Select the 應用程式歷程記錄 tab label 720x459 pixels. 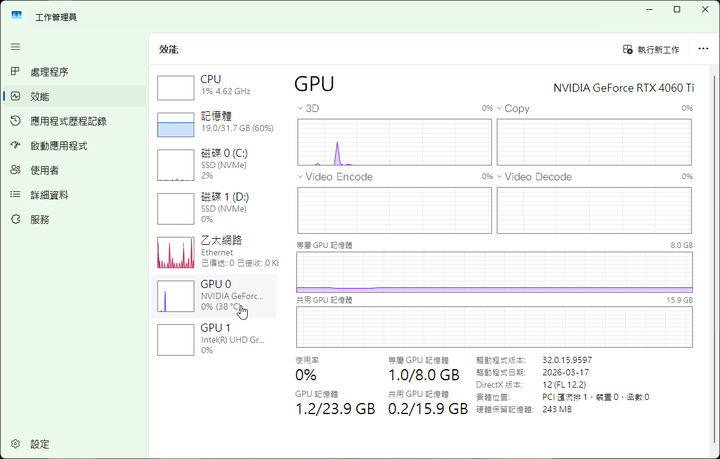point(68,121)
